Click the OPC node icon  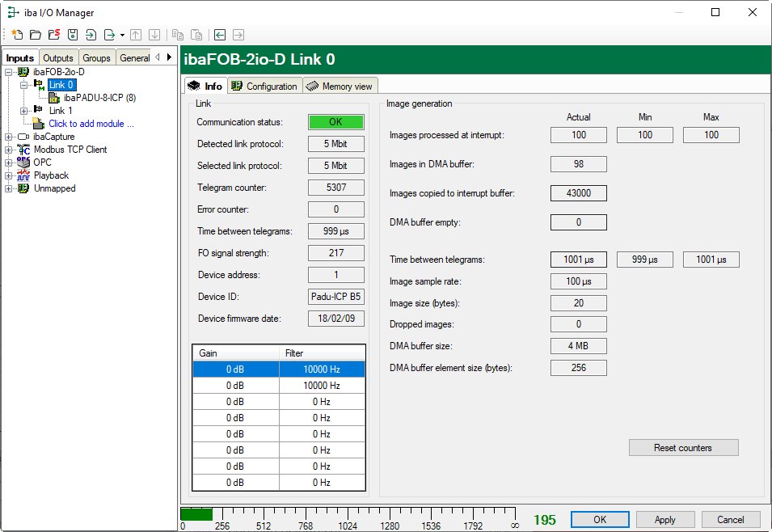(x=23, y=163)
